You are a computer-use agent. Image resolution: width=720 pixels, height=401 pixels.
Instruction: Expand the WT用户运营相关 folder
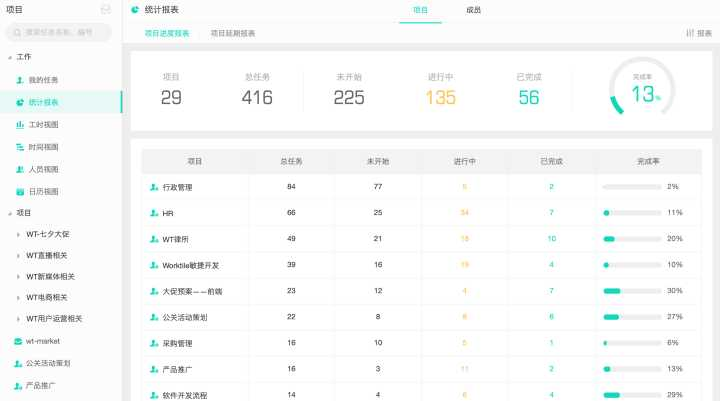18,319
